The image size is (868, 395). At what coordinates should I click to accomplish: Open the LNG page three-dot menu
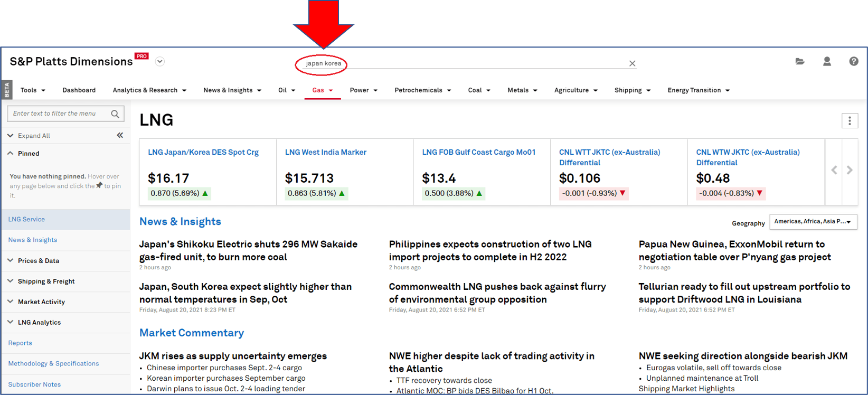pyautogui.click(x=850, y=121)
